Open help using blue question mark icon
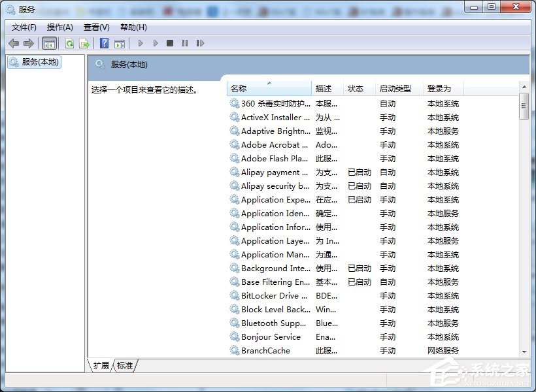This screenshot has width=536, height=392. (x=105, y=43)
